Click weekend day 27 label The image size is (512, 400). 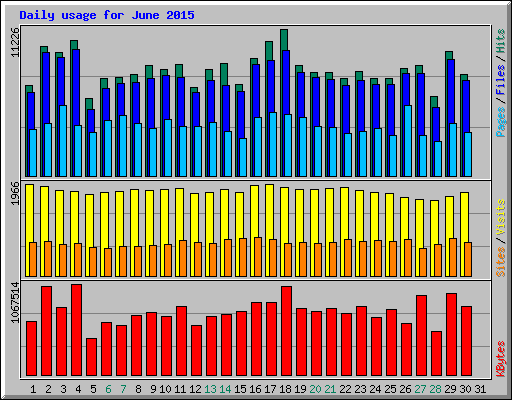[420, 389]
